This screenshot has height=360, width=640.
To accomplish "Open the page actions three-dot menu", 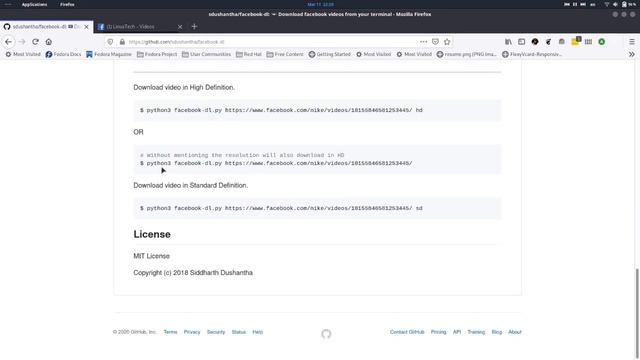I will (x=423, y=42).
